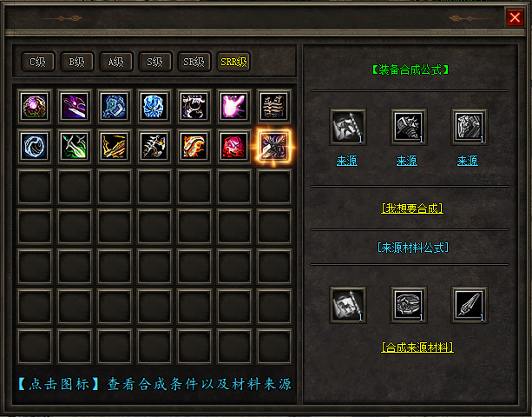The image size is (532, 417).
Task: Click the gray dagger source material slot
Action: coord(470,305)
